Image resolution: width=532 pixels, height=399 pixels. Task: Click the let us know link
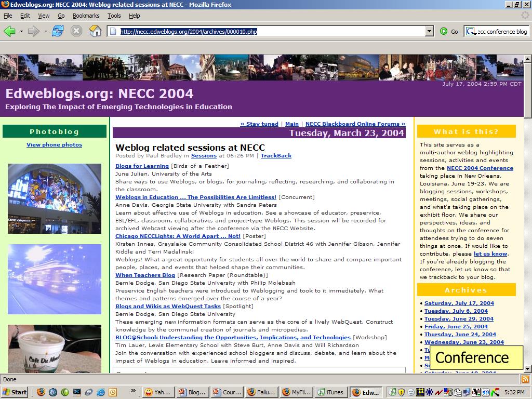click(490, 254)
